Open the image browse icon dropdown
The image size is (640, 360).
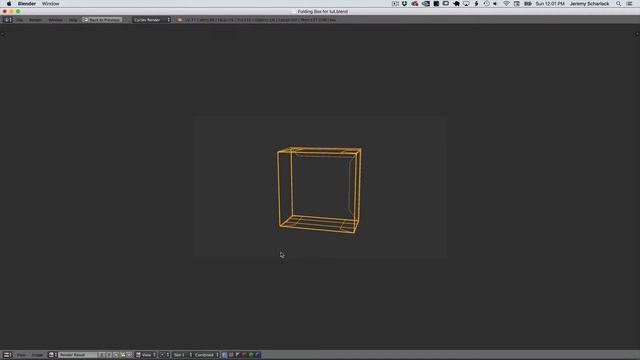click(x=52, y=355)
